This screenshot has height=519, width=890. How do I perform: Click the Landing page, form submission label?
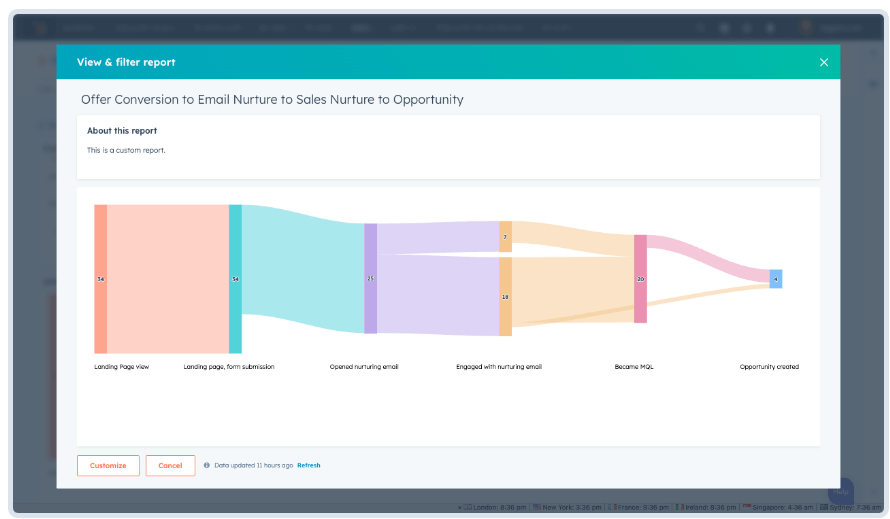tap(229, 367)
